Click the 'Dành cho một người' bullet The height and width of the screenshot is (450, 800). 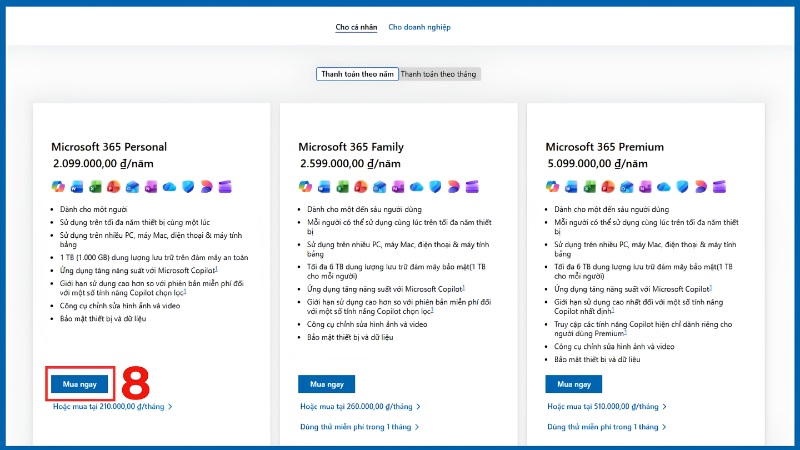93,209
